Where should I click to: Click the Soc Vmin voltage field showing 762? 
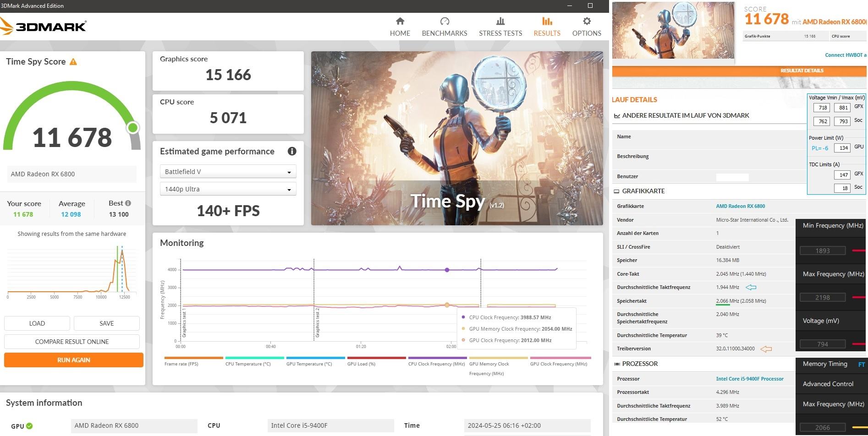click(x=821, y=121)
